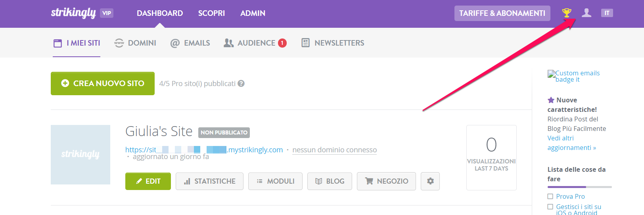
Task: Open the user account icon
Action: 586,13
